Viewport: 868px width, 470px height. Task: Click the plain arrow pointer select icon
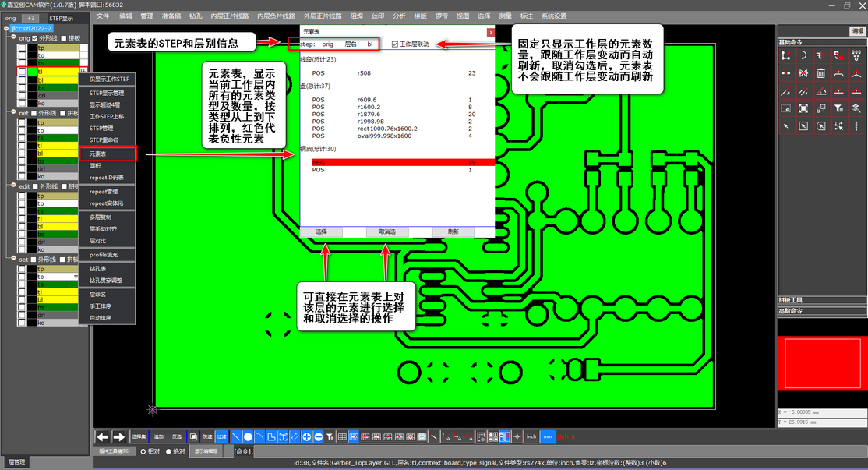point(785,126)
